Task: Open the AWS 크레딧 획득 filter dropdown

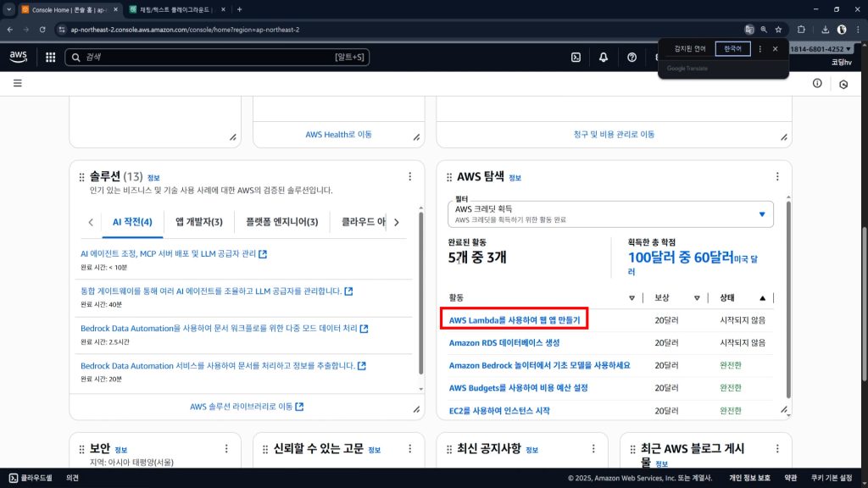Action: [610, 214]
